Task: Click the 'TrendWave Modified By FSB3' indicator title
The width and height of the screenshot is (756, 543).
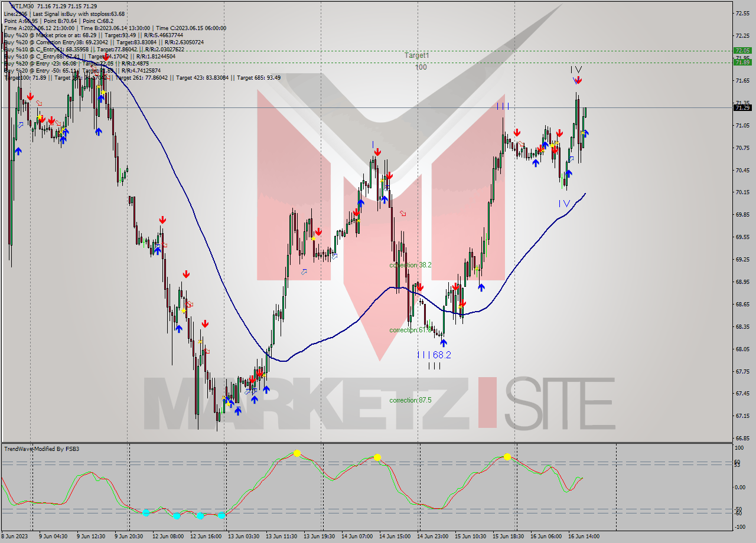Action: pyautogui.click(x=42, y=449)
